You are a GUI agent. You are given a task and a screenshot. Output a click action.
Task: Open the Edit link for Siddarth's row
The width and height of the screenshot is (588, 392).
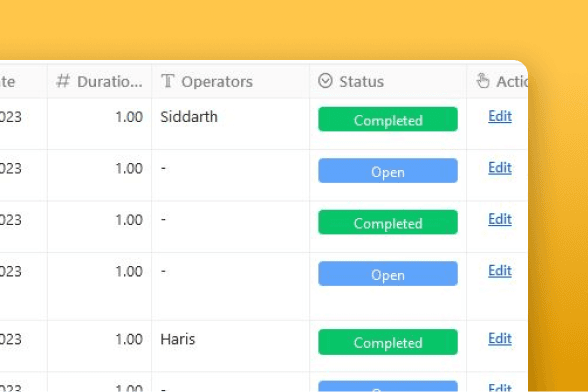(500, 117)
